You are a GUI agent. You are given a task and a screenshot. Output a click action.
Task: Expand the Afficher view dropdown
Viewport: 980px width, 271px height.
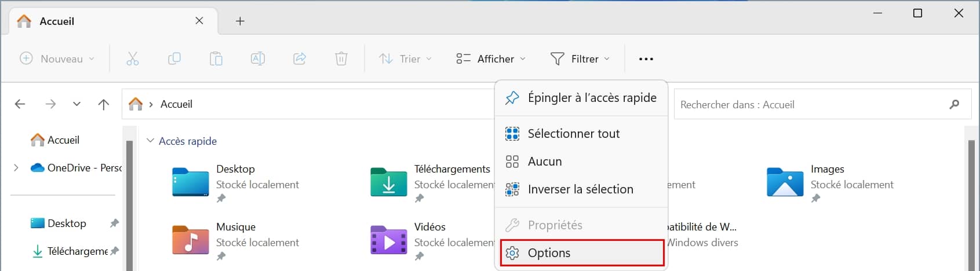tap(491, 58)
